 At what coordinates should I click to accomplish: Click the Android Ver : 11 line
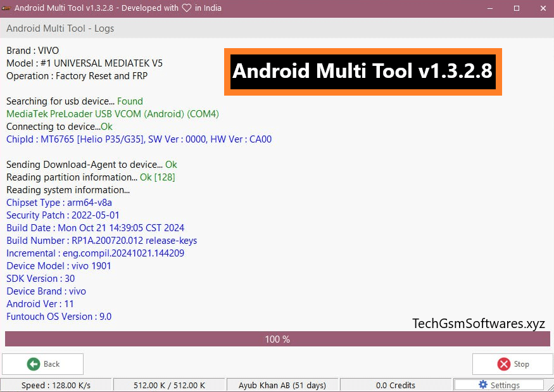[40, 304]
